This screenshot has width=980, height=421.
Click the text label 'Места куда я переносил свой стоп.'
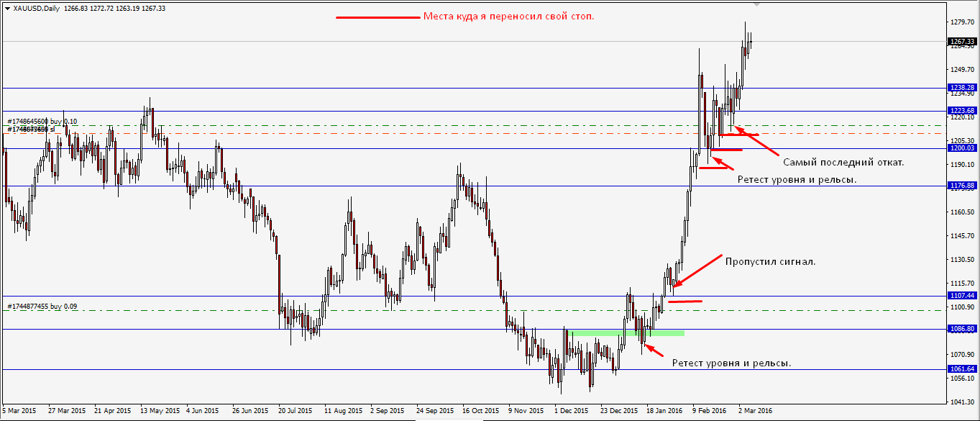[x=508, y=17]
